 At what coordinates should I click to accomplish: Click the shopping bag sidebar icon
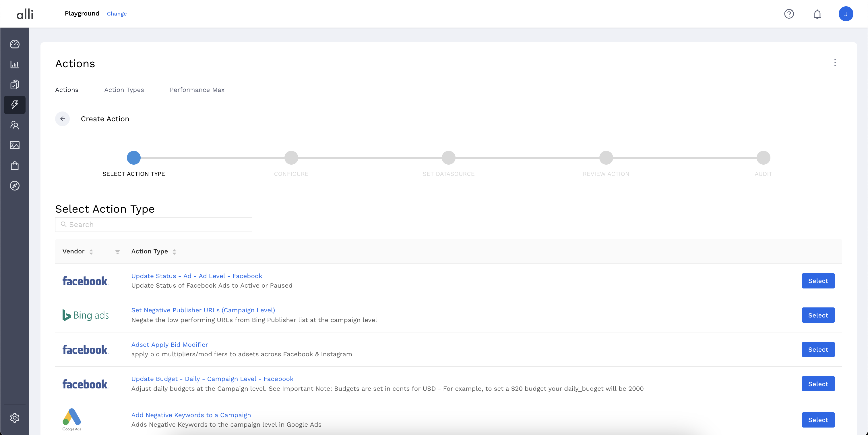click(14, 165)
